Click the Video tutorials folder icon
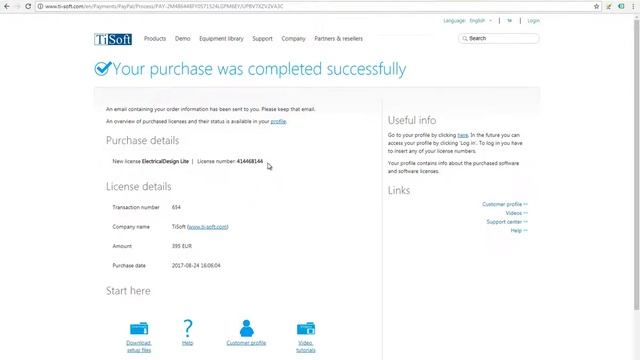640x360 pixels. (306, 329)
